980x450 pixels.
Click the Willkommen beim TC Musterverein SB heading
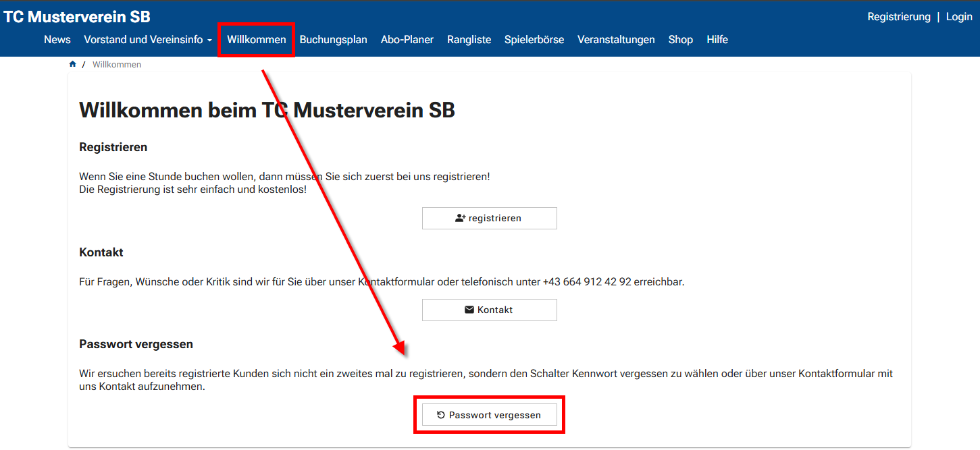click(x=267, y=110)
